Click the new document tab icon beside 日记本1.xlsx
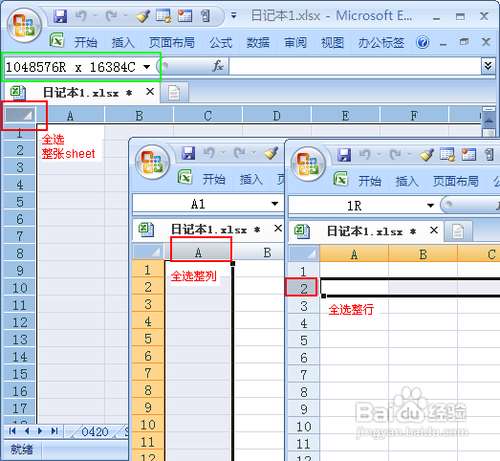Image resolution: width=500 pixels, height=461 pixels. [174, 93]
